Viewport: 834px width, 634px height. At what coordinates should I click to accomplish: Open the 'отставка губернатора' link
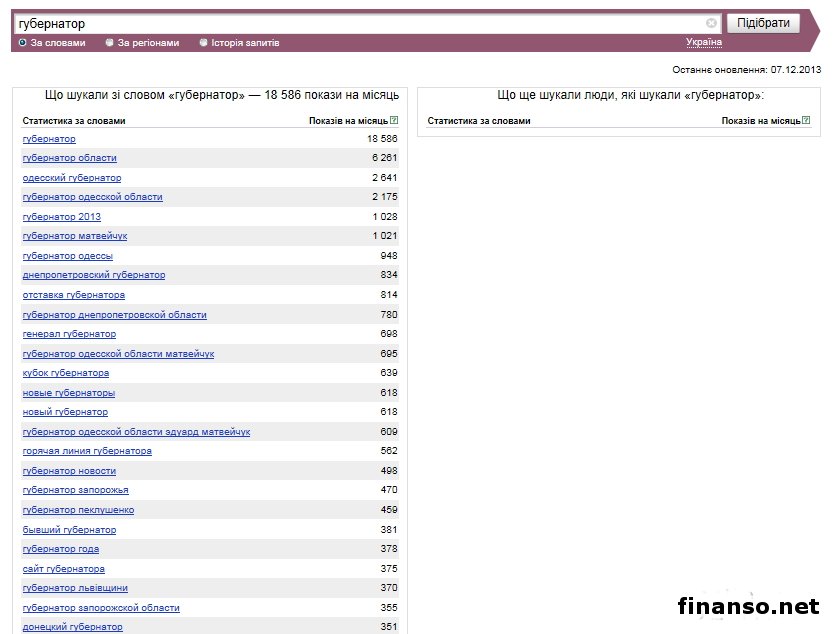coord(73,295)
